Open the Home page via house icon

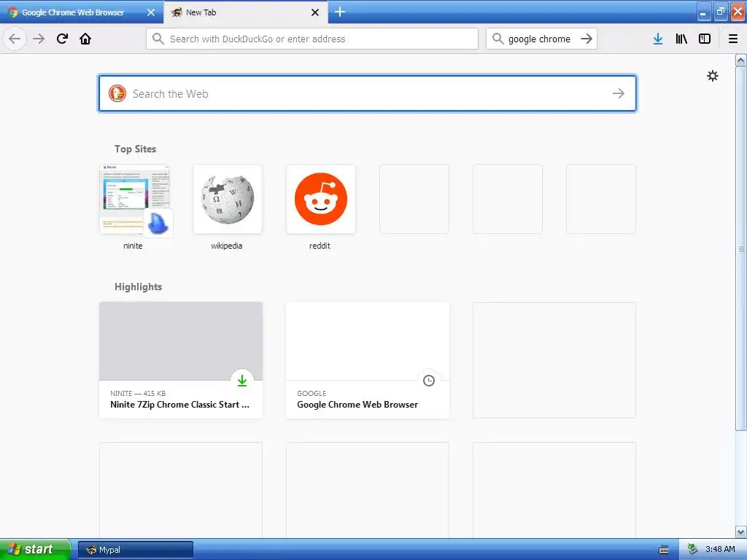pos(85,39)
